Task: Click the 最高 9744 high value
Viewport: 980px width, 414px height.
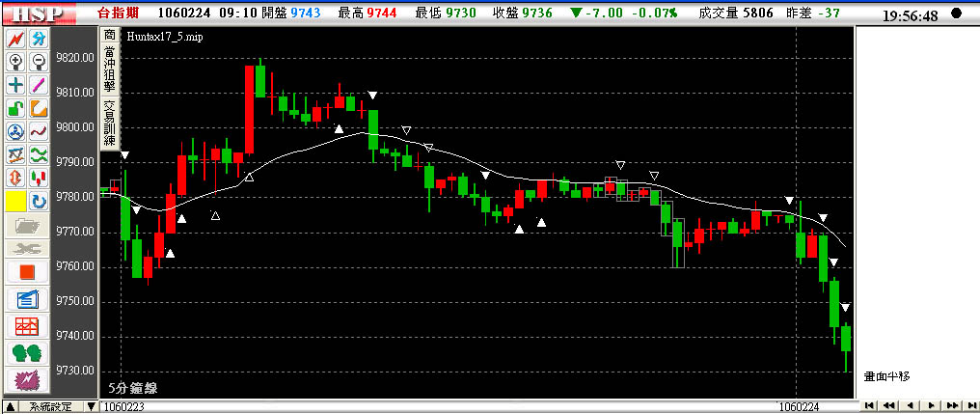Action: click(x=367, y=13)
